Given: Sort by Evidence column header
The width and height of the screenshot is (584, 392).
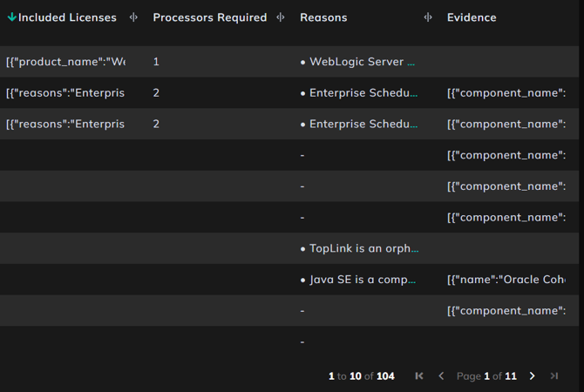Looking at the screenshot, I should coord(472,17).
